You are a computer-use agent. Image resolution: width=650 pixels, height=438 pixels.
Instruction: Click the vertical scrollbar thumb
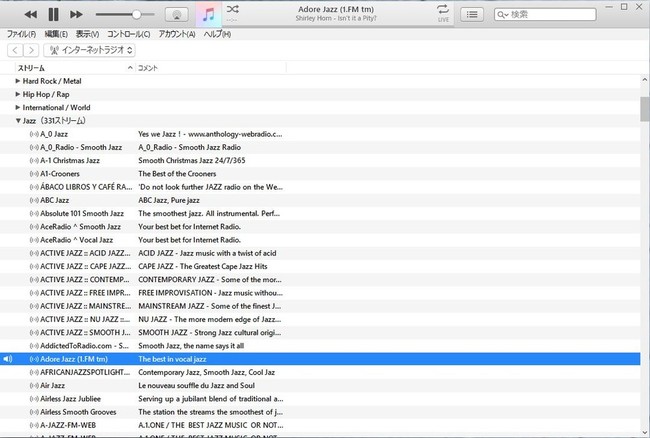[645, 109]
